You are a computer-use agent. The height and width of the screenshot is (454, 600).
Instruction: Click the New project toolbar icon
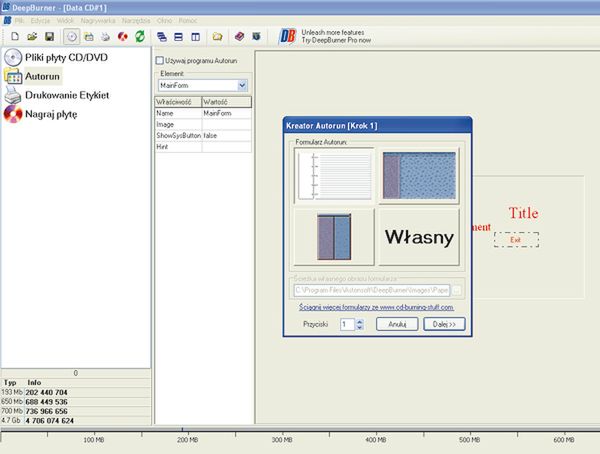pyautogui.click(x=11, y=36)
